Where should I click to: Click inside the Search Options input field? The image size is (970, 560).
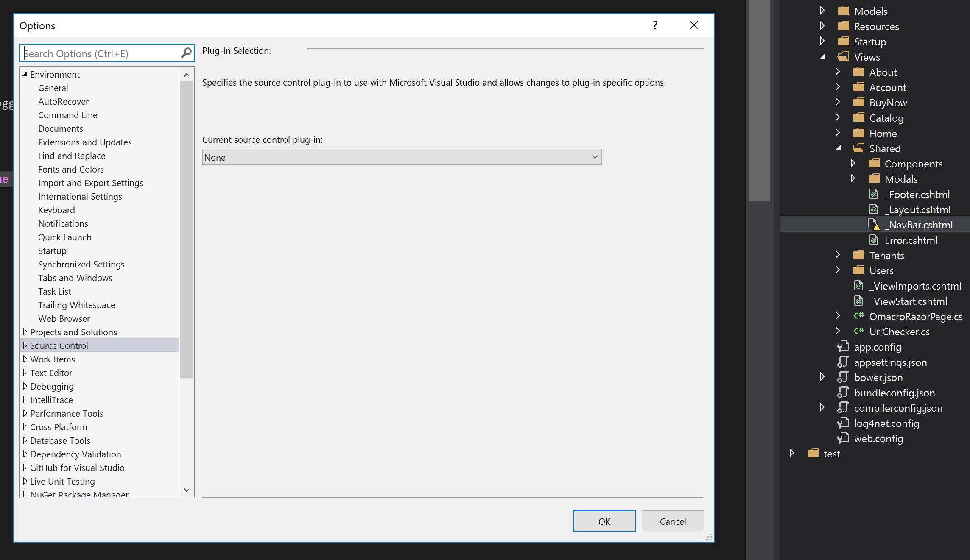[98, 53]
